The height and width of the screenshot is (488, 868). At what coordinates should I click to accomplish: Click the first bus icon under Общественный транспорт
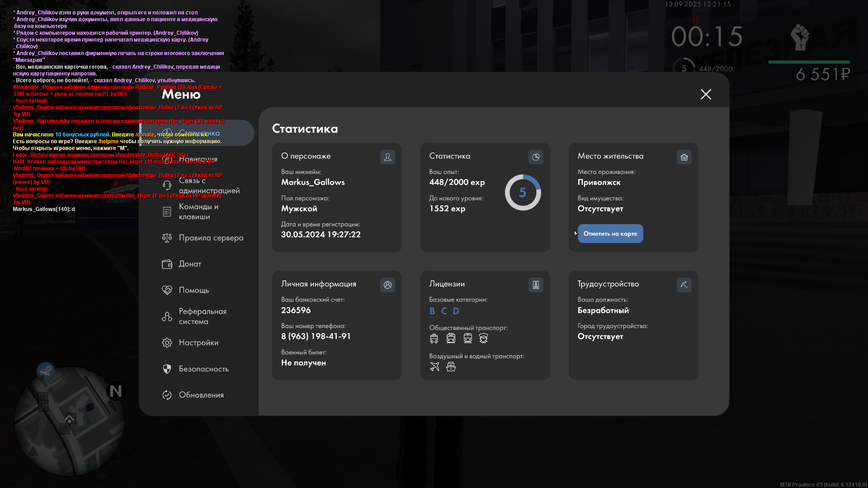pos(434,338)
